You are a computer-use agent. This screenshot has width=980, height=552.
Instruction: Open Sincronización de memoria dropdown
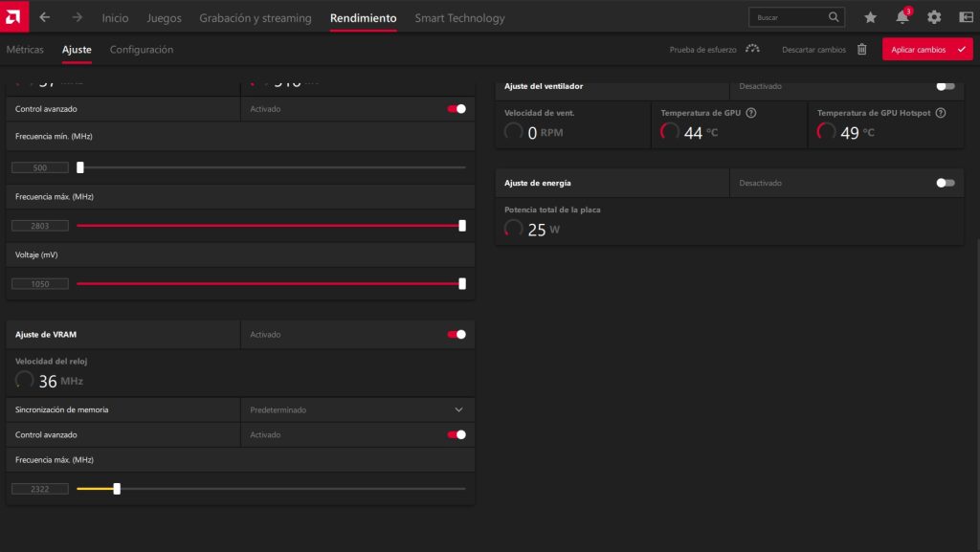357,409
